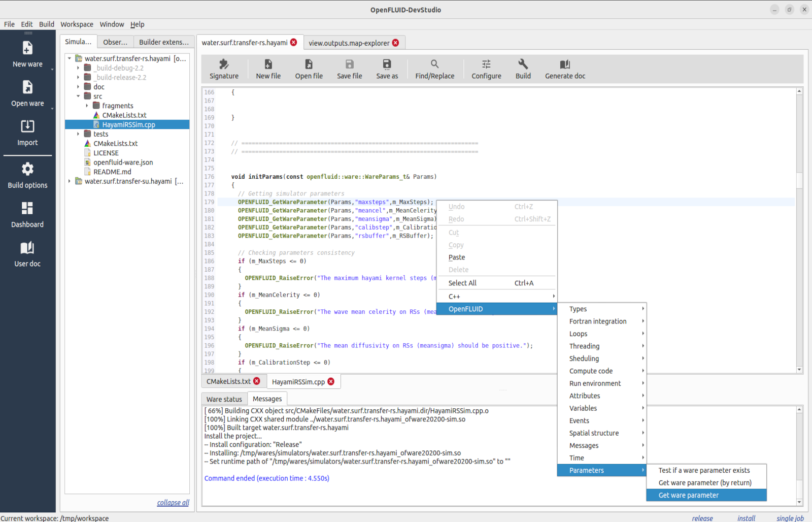Open User doc sidebar icon
Image resolution: width=812 pixels, height=522 pixels.
27,247
